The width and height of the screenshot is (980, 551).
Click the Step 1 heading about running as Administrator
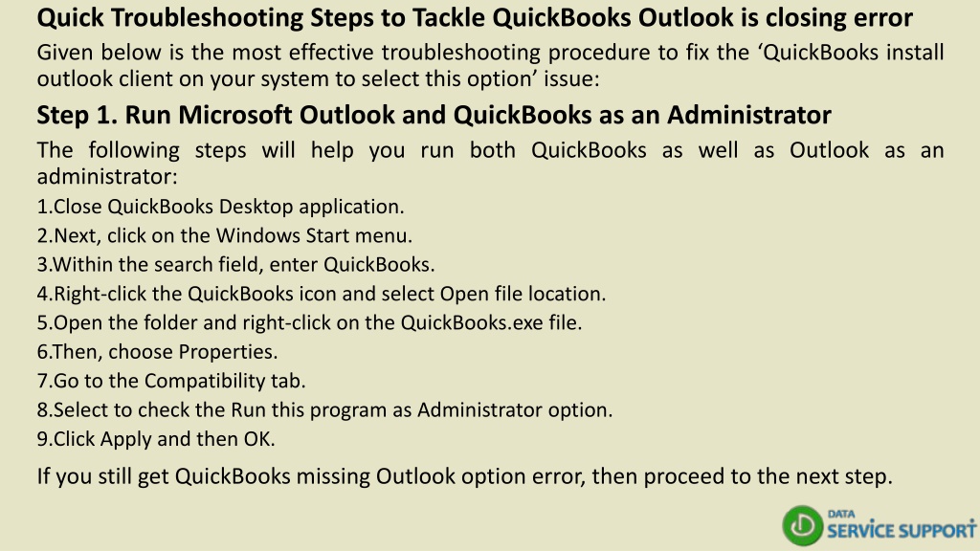(434, 115)
